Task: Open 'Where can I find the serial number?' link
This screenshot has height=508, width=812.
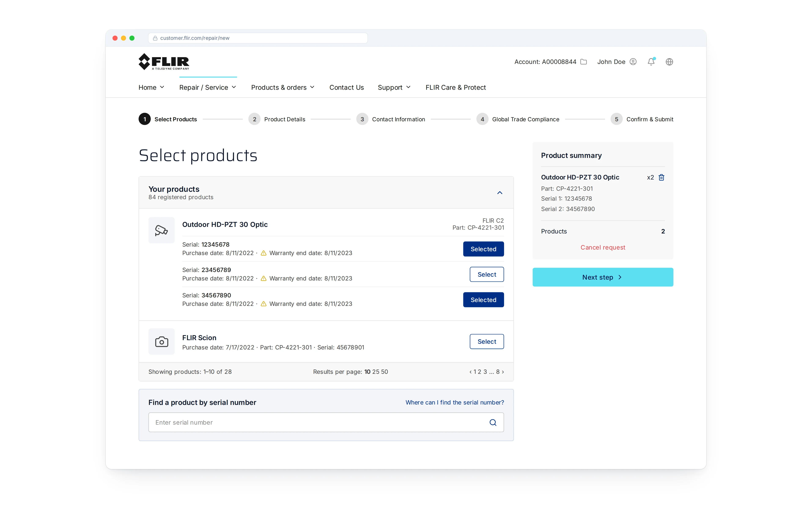Action: [x=455, y=403]
